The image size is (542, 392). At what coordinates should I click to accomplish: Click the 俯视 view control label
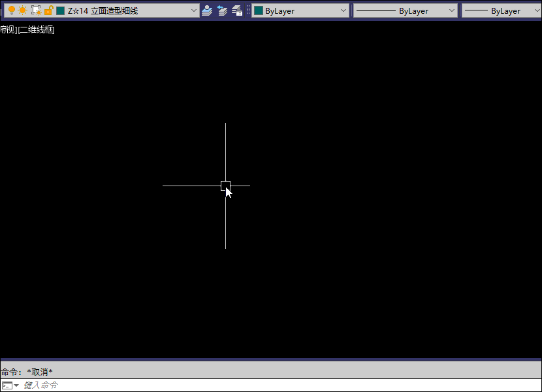point(7,29)
